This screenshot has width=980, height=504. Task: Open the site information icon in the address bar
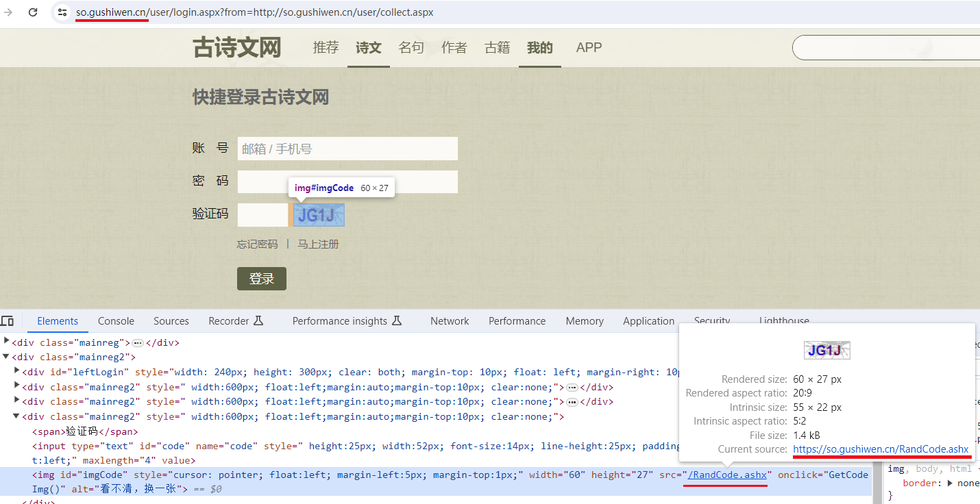pos(62,12)
